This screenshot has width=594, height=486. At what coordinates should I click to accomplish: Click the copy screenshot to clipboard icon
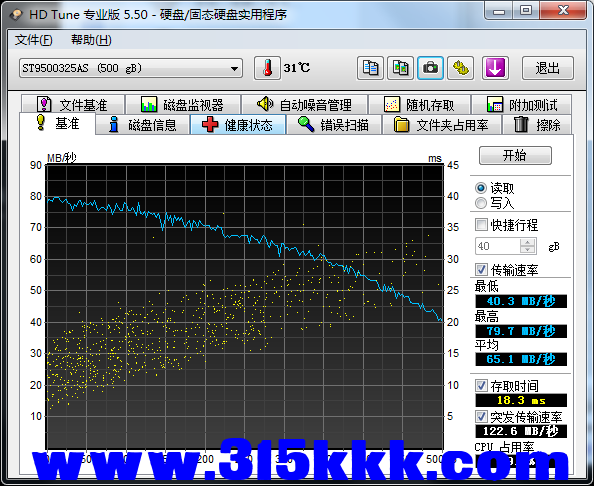coord(400,68)
